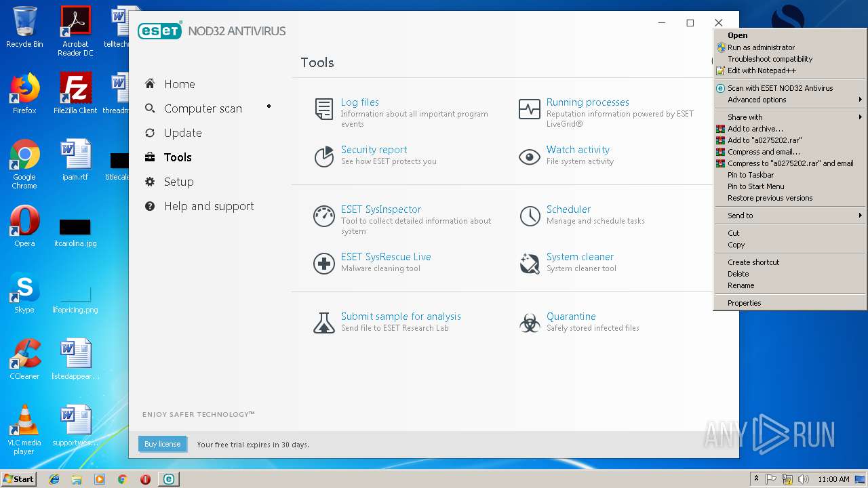Viewport: 868px width, 488px height.
Task: Click the Security report pie chart icon
Action: (x=324, y=157)
